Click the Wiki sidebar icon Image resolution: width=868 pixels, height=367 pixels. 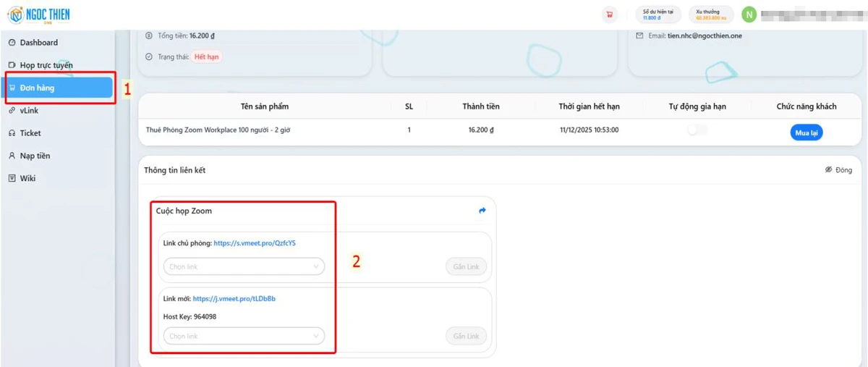pos(12,178)
